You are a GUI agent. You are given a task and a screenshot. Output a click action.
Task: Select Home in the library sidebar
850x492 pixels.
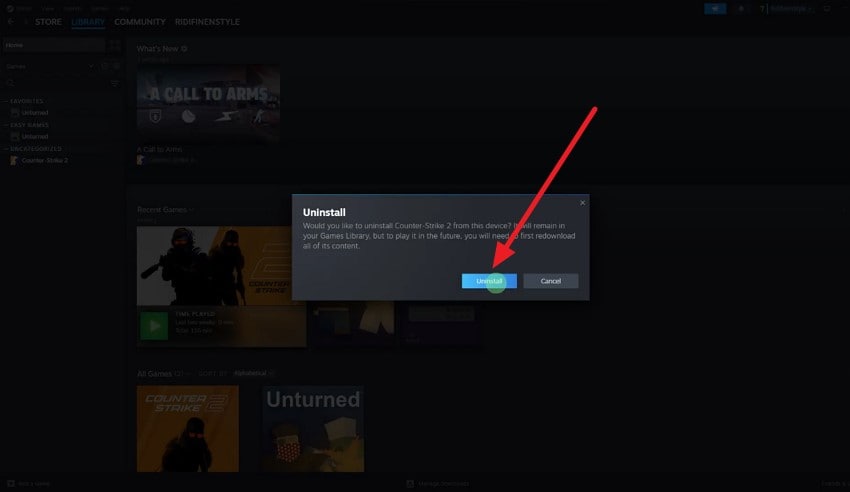click(x=53, y=45)
